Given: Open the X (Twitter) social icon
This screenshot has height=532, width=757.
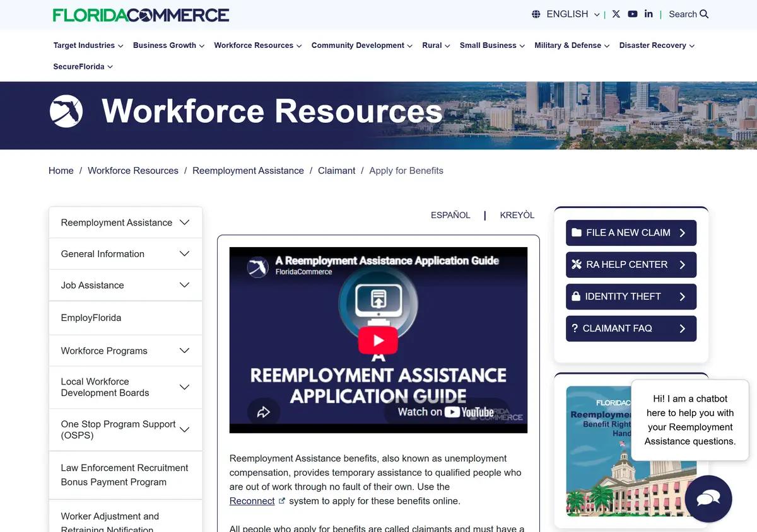Looking at the screenshot, I should point(616,14).
